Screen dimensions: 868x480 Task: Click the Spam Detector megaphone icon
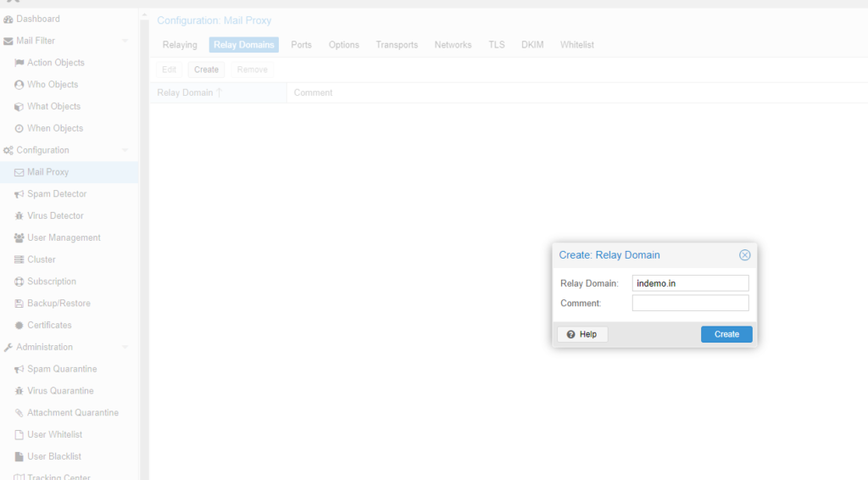(x=19, y=193)
